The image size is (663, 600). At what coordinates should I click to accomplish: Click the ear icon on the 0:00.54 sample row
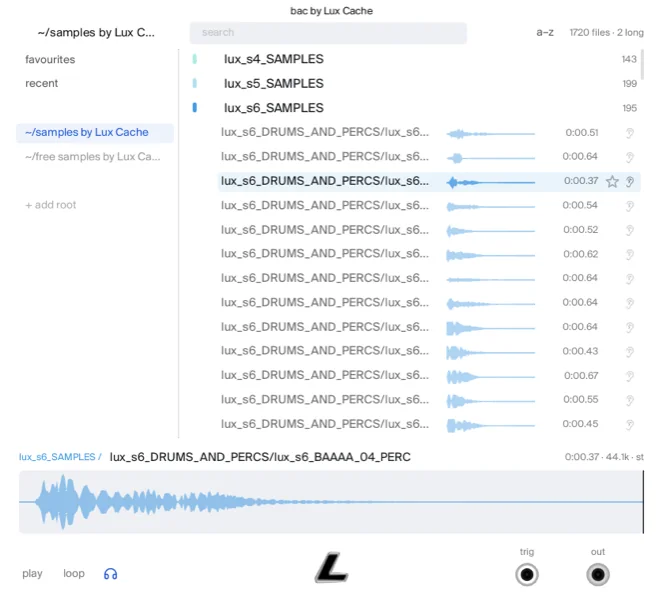(630, 206)
